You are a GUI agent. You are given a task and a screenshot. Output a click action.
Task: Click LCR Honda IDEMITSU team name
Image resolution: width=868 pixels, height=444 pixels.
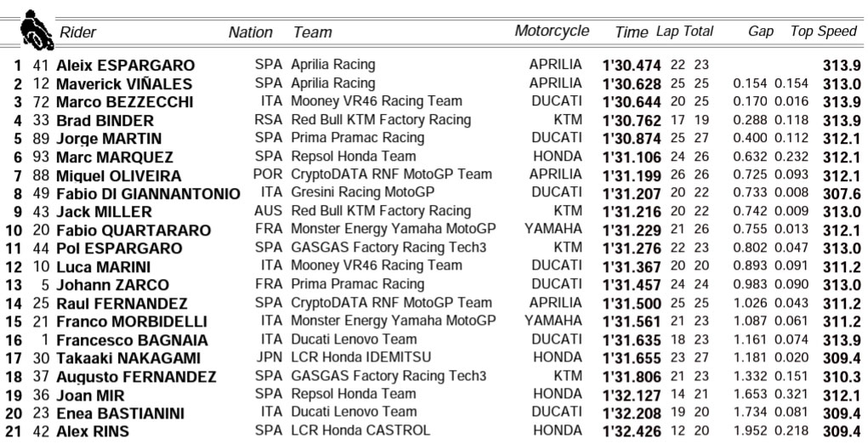pyautogui.click(x=360, y=357)
